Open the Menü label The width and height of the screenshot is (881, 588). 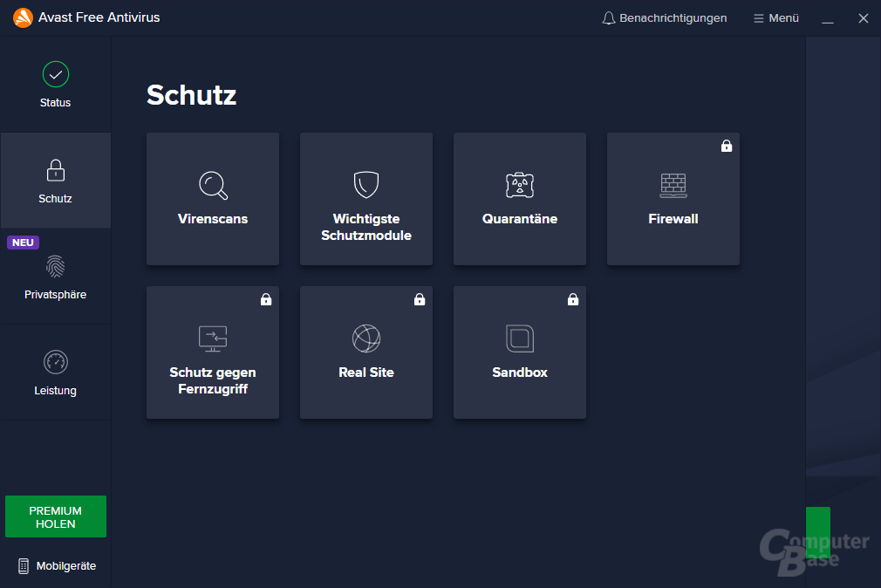click(x=784, y=18)
